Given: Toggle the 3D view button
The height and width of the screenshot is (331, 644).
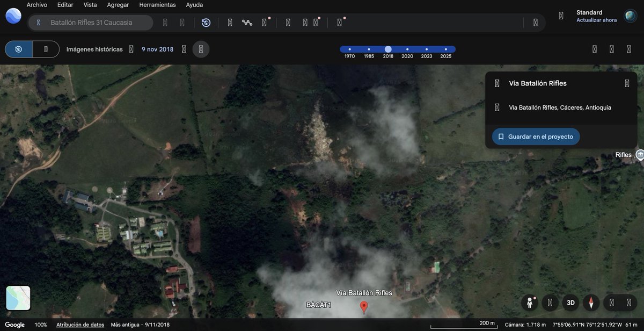Looking at the screenshot, I should [x=570, y=303].
